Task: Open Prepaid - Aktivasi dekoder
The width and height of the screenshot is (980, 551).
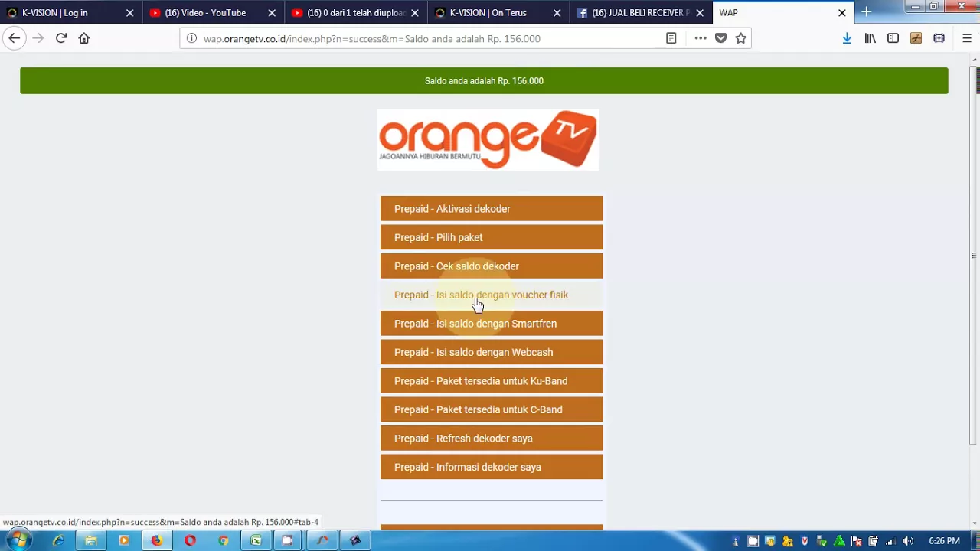Action: tap(492, 209)
